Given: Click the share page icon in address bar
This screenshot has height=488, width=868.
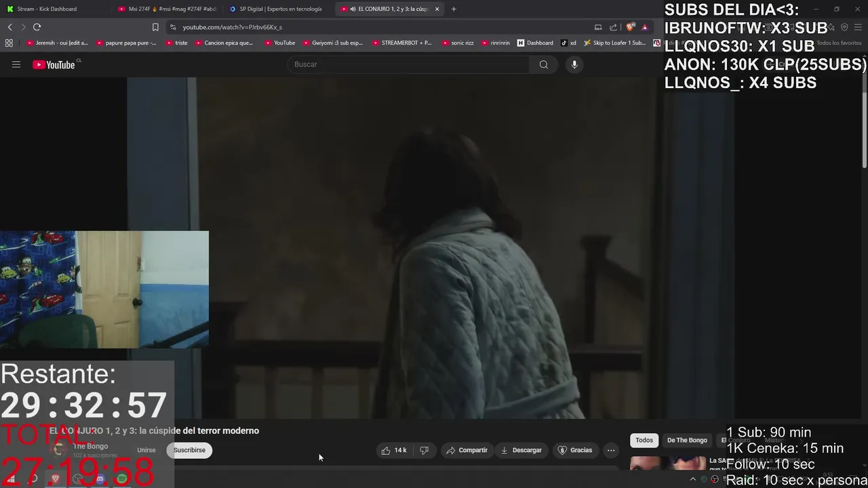Looking at the screenshot, I should tap(614, 27).
